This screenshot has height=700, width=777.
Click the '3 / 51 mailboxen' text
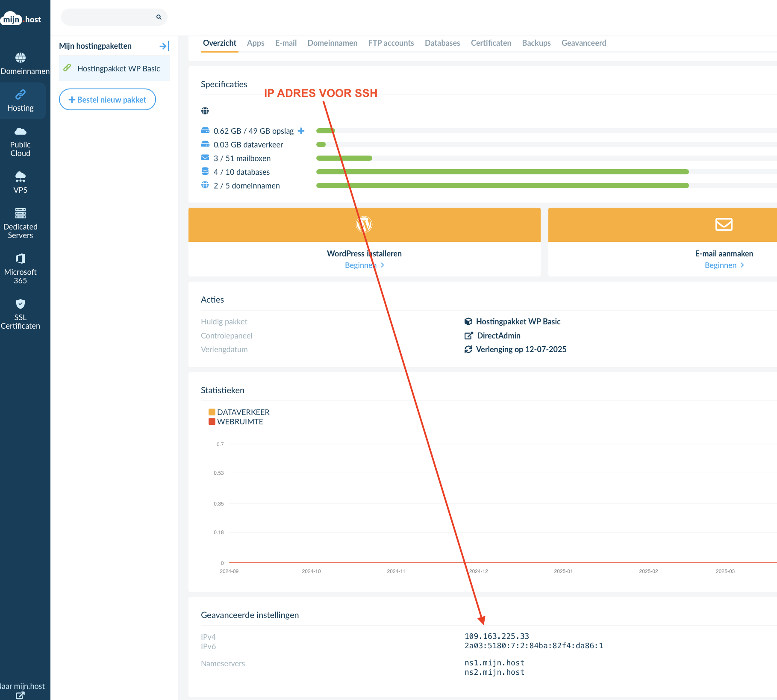click(x=242, y=158)
